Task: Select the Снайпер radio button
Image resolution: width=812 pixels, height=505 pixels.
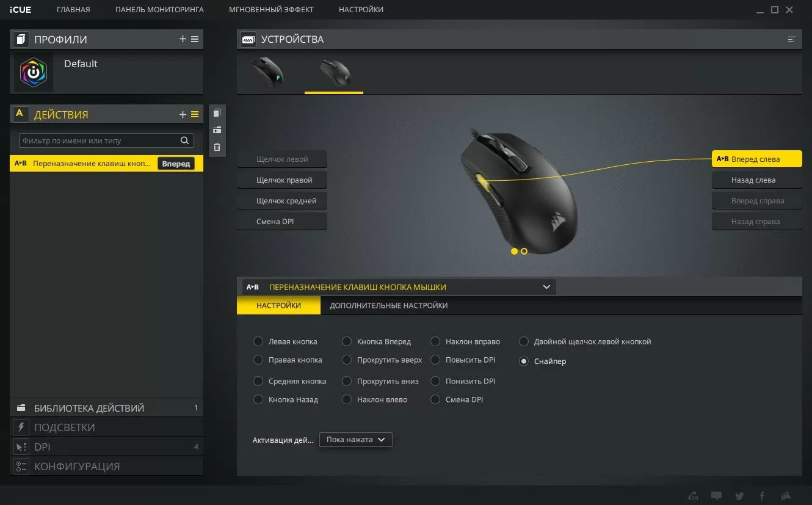Action: tap(523, 361)
